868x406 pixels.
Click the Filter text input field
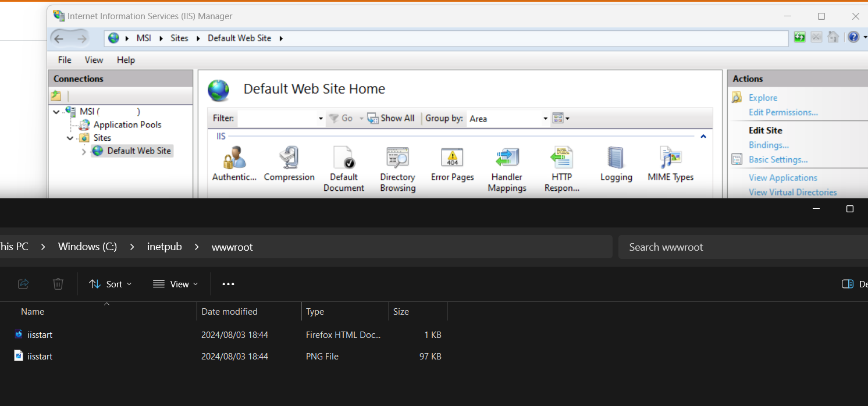[x=277, y=119]
